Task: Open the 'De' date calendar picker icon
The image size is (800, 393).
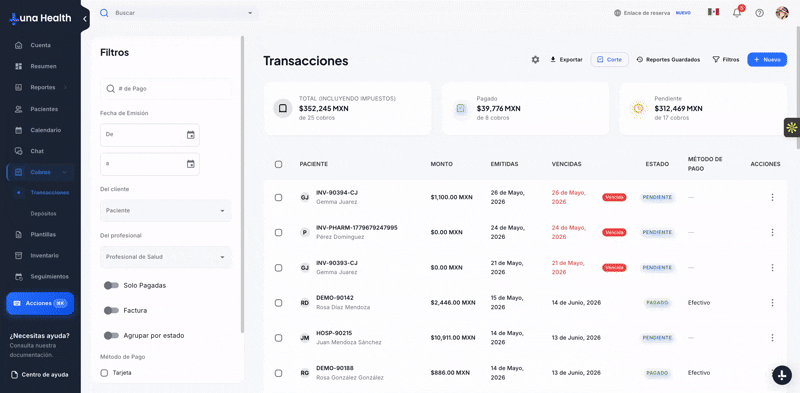Action: (x=190, y=135)
